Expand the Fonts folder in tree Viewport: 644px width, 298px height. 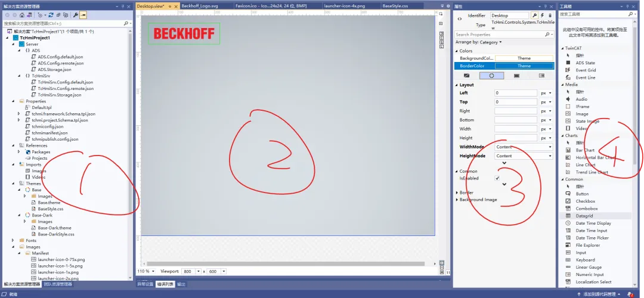click(x=13, y=241)
